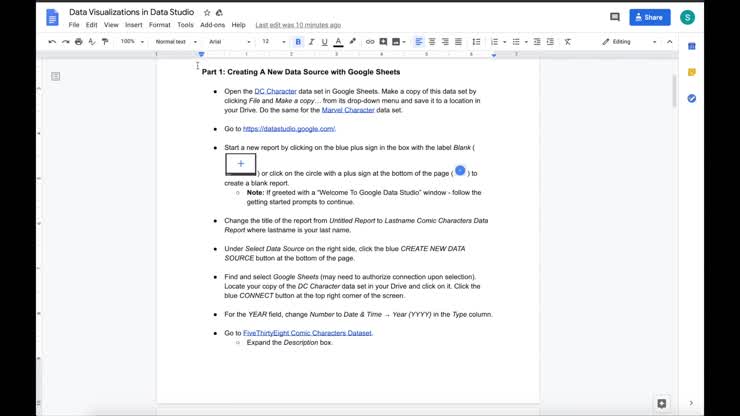
Task: Open Tasks in the side panel
Action: point(691,98)
